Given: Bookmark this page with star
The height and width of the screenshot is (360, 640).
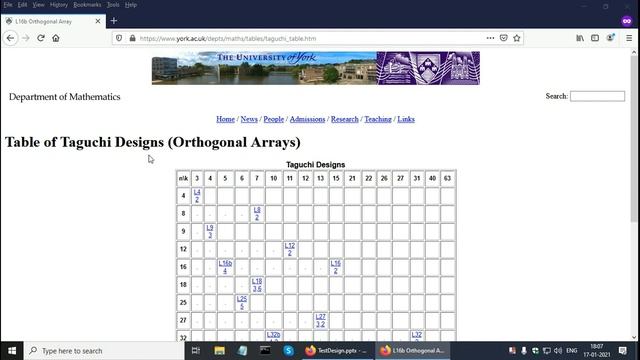Looking at the screenshot, I should coord(517,38).
